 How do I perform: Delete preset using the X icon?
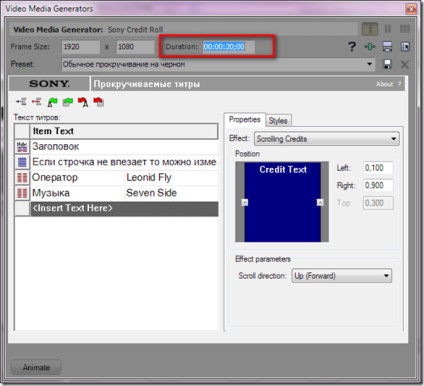pyautogui.click(x=405, y=64)
